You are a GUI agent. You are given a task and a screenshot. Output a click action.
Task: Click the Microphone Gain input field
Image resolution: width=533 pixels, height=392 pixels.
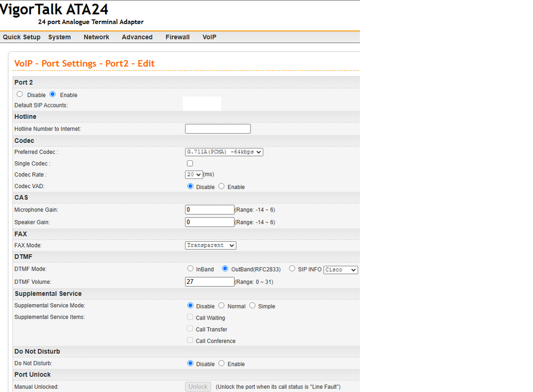pyautogui.click(x=209, y=210)
